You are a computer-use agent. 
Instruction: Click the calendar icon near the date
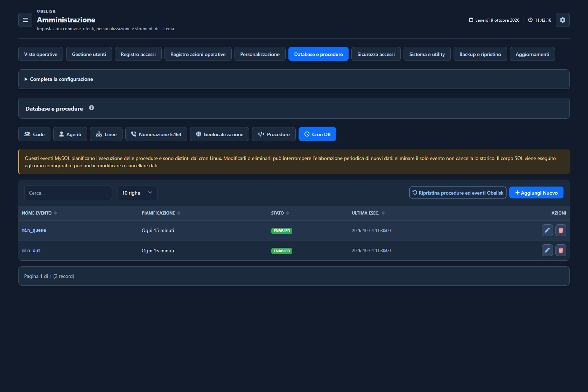coord(471,20)
